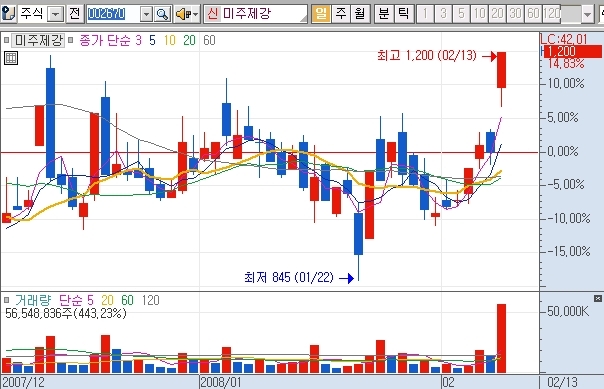Click the 2008/01 date marker
604x389 pixels.
click(221, 382)
